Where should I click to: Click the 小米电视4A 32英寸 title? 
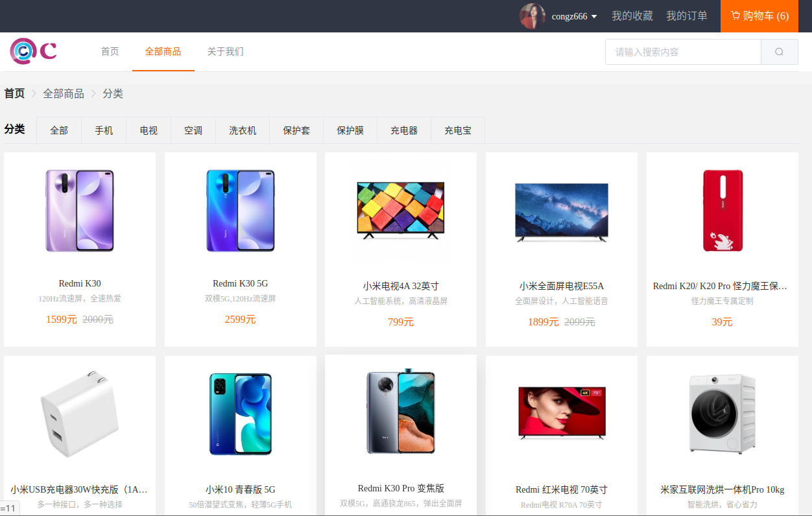[401, 286]
